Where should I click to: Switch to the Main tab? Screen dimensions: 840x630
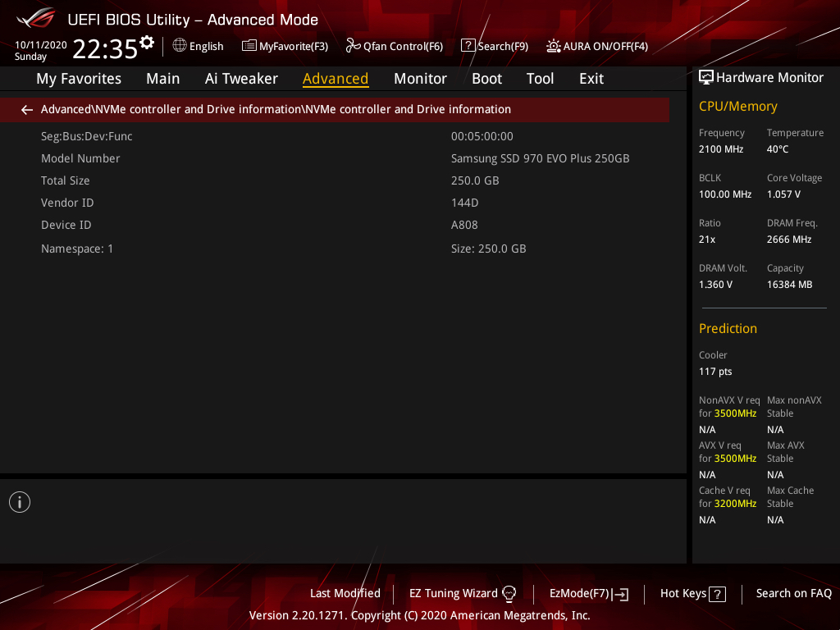[163, 79]
